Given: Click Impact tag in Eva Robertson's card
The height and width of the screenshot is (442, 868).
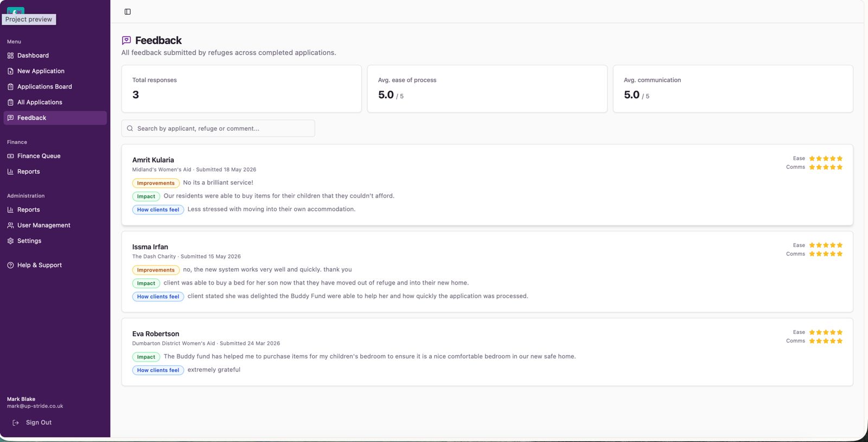Looking at the screenshot, I should click(146, 357).
